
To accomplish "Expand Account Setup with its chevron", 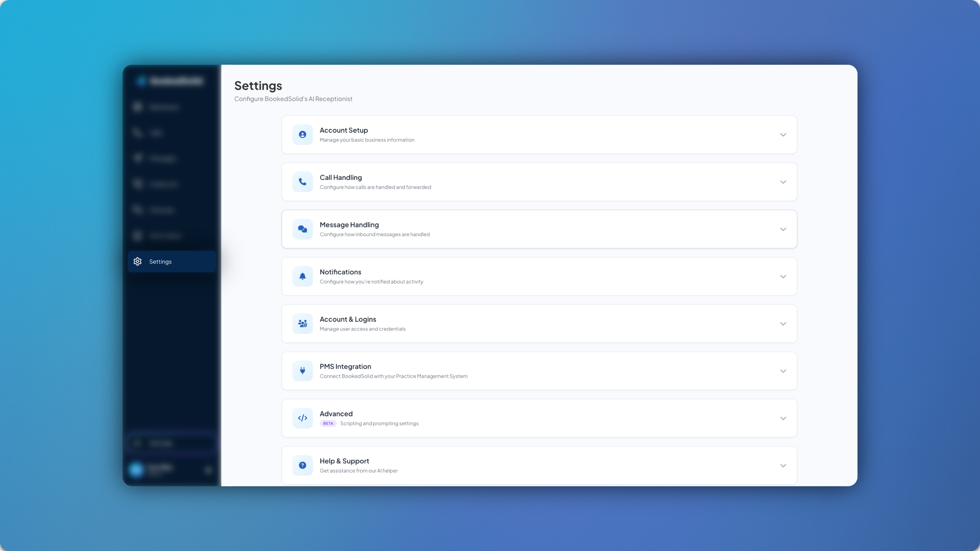I will (783, 135).
